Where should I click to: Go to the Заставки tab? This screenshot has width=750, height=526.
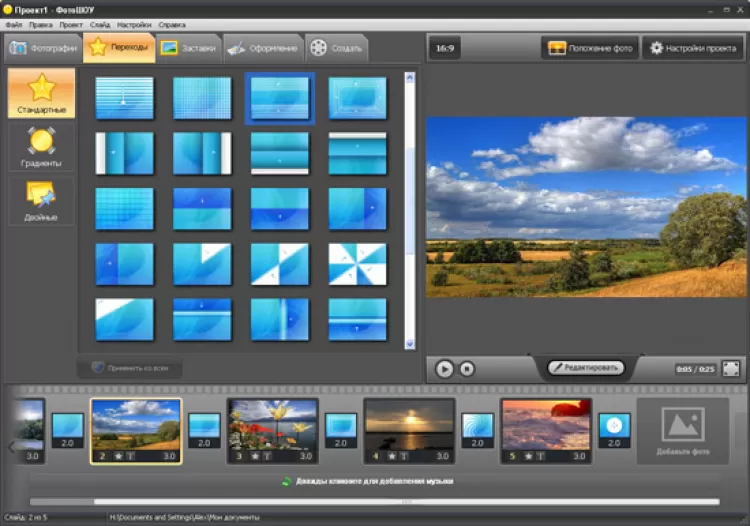tap(188, 48)
